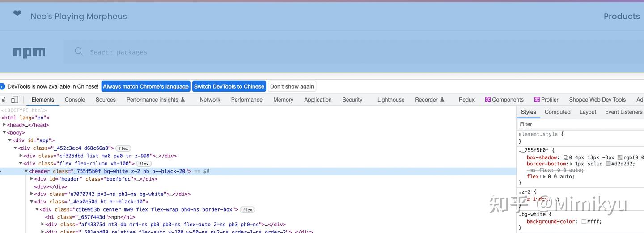
Task: Collapse the div id="app" node
Action: [10, 140]
